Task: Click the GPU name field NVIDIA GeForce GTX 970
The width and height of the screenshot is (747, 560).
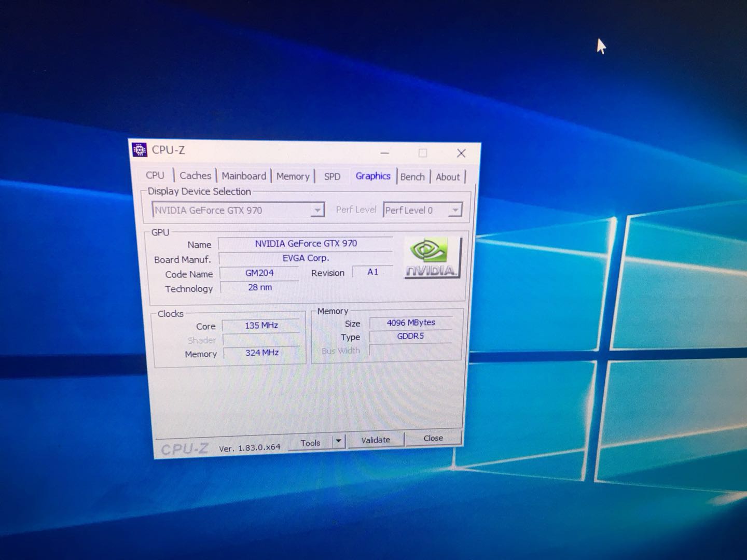Action: (306, 243)
